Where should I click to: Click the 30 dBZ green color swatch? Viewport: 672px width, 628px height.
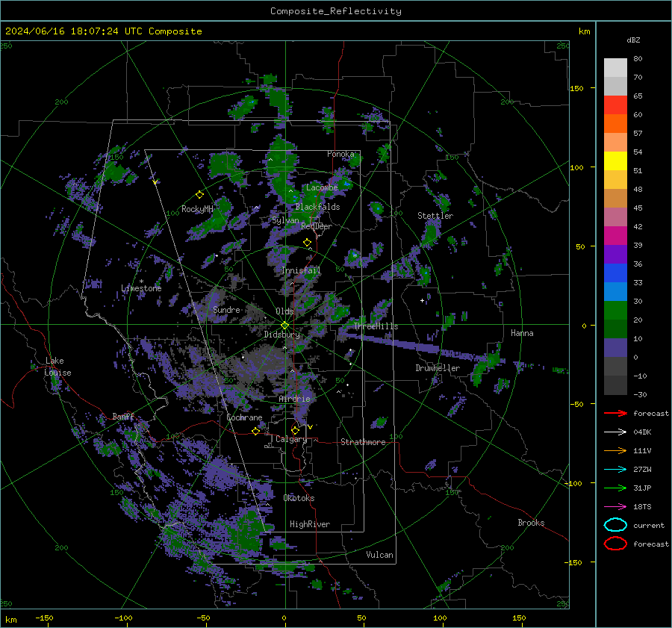(x=615, y=310)
